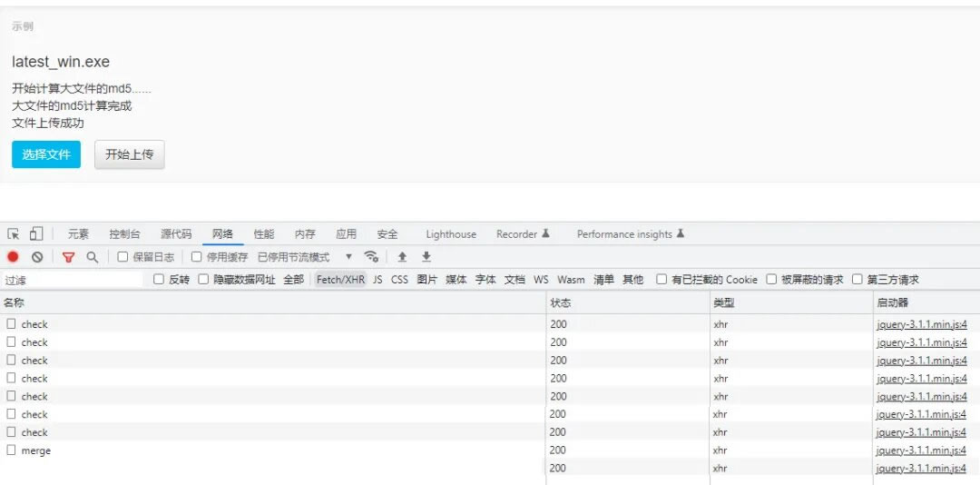Click the 选择文件 button

(46, 154)
